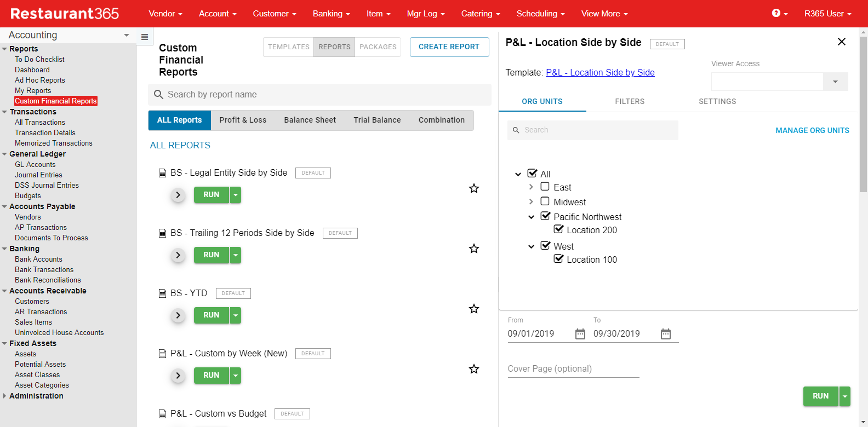Switch to the Templates tab
The height and width of the screenshot is (427, 868).
(289, 47)
